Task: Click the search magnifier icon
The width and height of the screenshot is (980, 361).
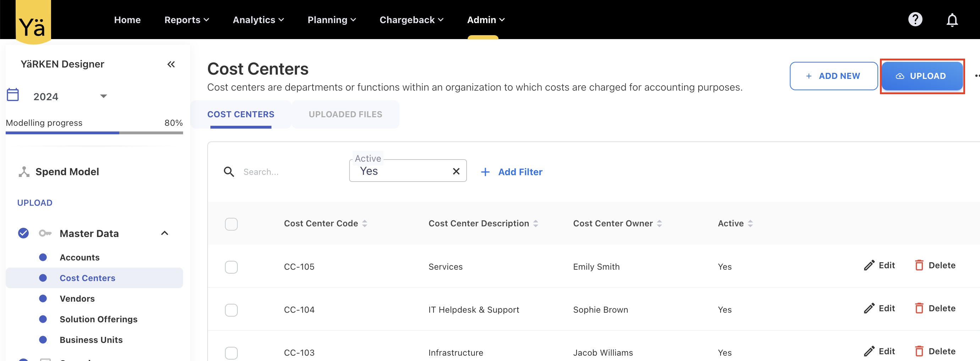Action: 229,172
